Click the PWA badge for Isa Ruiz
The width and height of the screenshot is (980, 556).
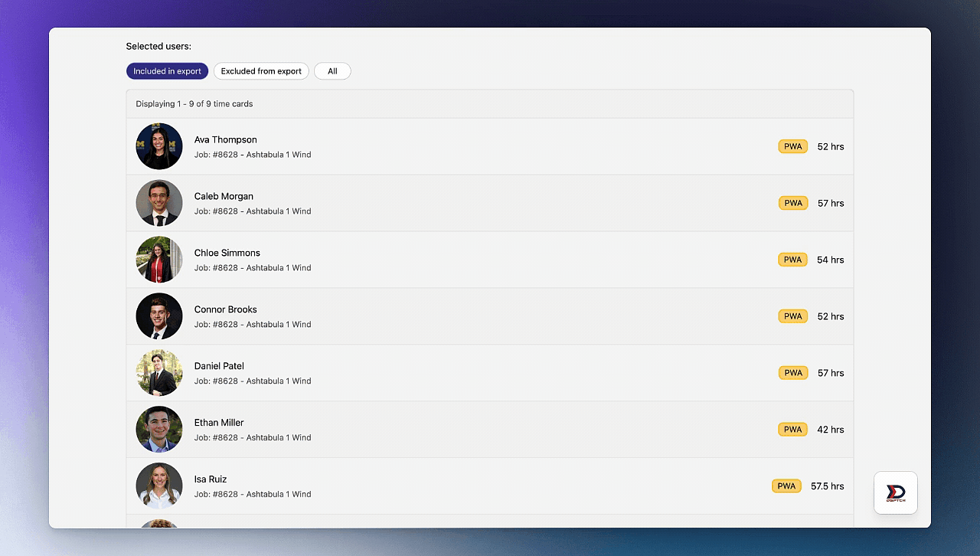pos(786,486)
